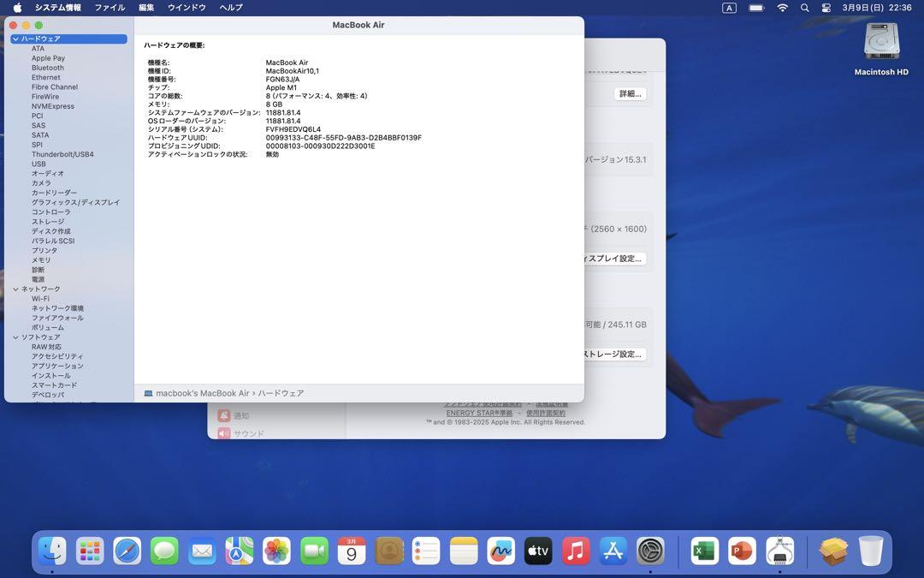924x578 pixels.
Task: Click the 詳細... button in the back window
Action: tap(630, 94)
